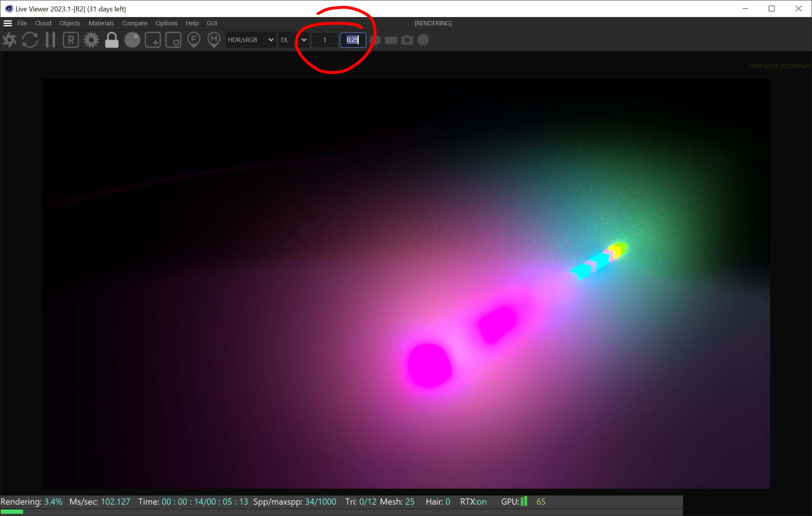Activate pick material M pin icon
Viewport: 812px width, 516px height.
pos(214,40)
